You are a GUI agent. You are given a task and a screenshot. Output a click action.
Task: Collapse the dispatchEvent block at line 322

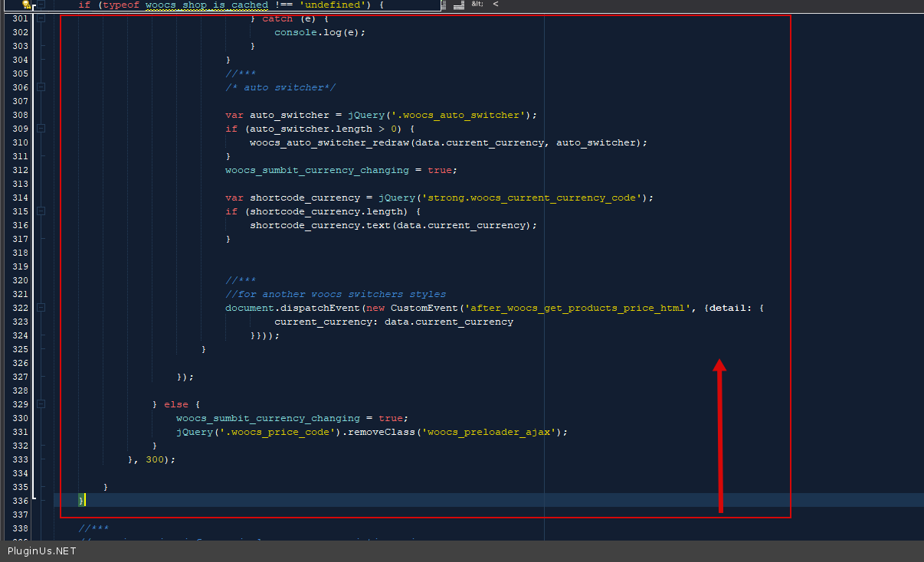(41, 308)
